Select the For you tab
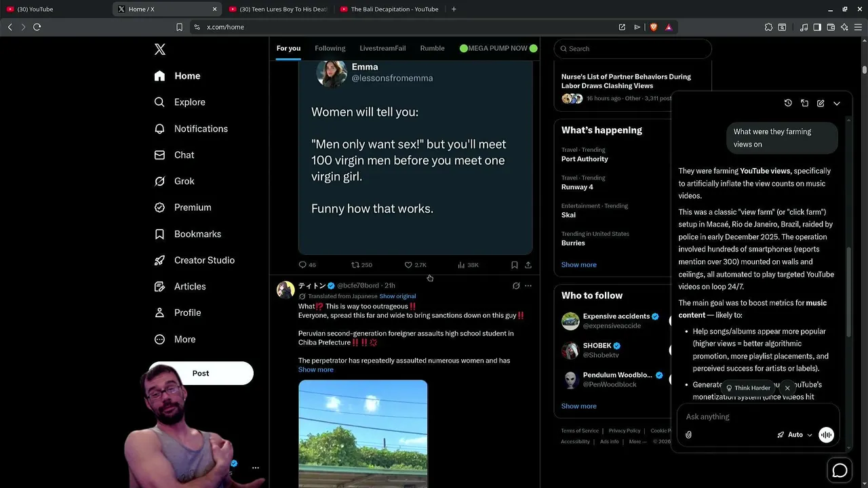The image size is (868, 488). tap(288, 48)
